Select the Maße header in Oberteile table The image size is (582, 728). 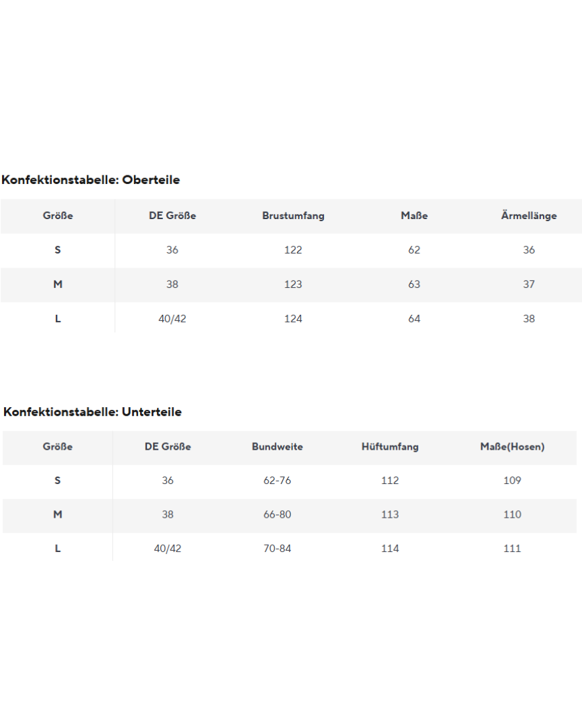coord(414,216)
